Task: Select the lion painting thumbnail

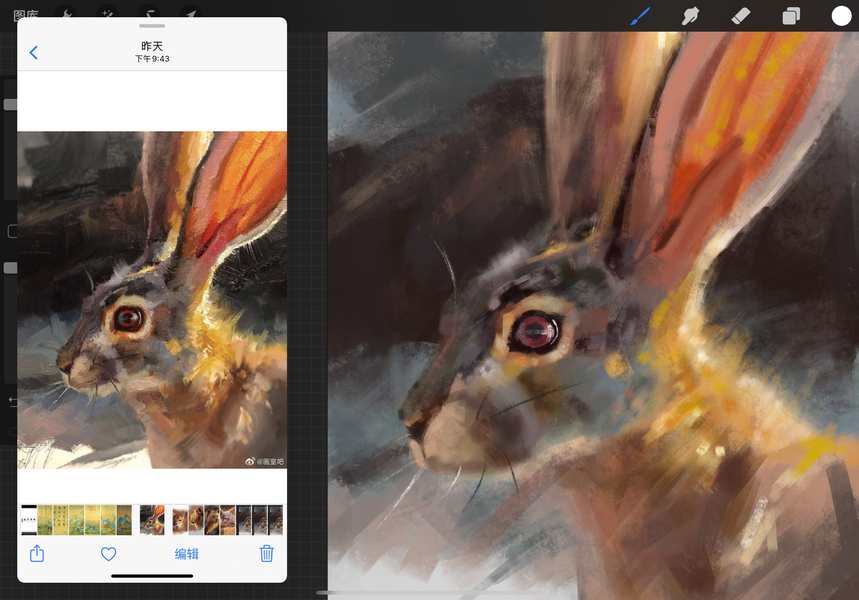Action: coord(196,520)
